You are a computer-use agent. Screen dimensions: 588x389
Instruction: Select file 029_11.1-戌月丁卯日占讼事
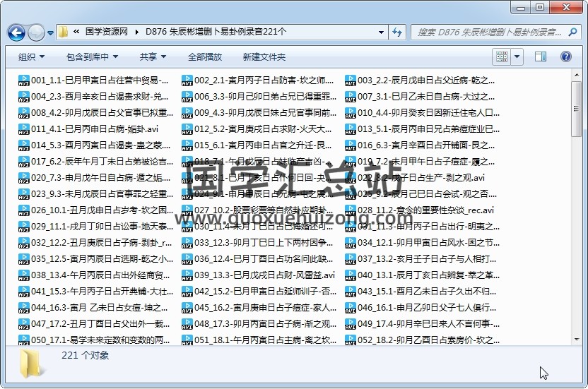point(96,227)
